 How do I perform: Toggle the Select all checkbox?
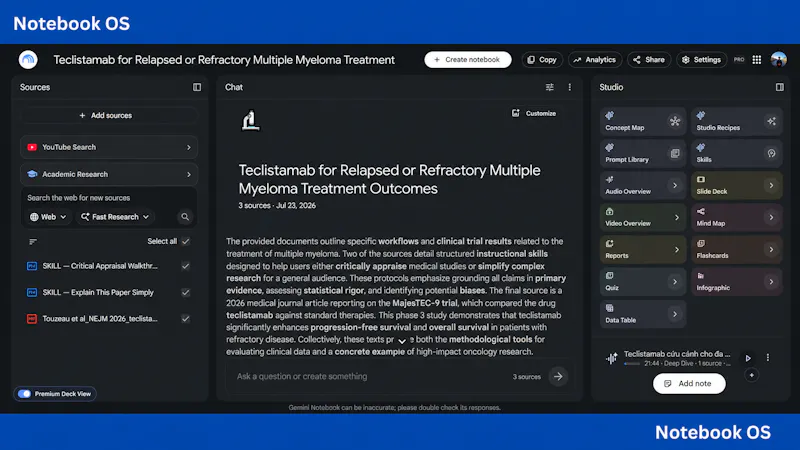[x=186, y=241]
